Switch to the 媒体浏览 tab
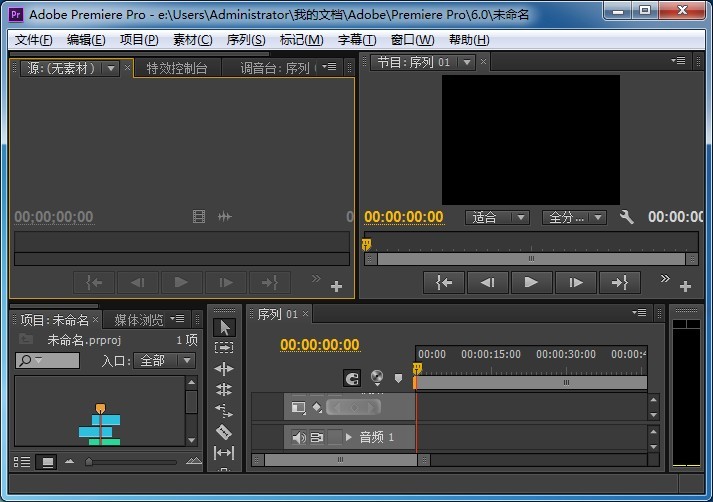This screenshot has width=713, height=502. pyautogui.click(x=138, y=320)
